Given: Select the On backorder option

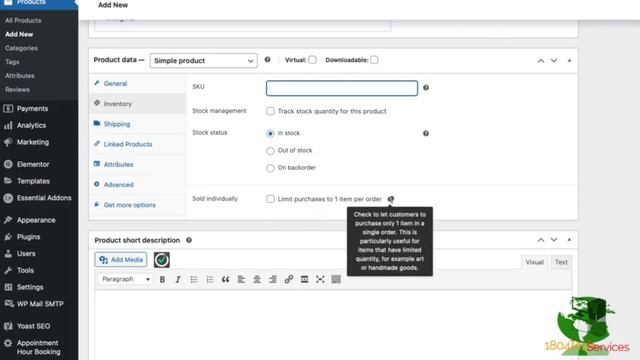Looking at the screenshot, I should coord(270,168).
